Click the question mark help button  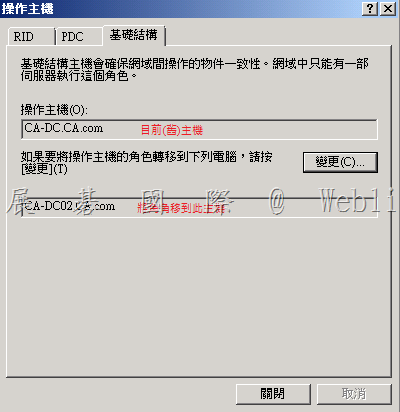370,8
